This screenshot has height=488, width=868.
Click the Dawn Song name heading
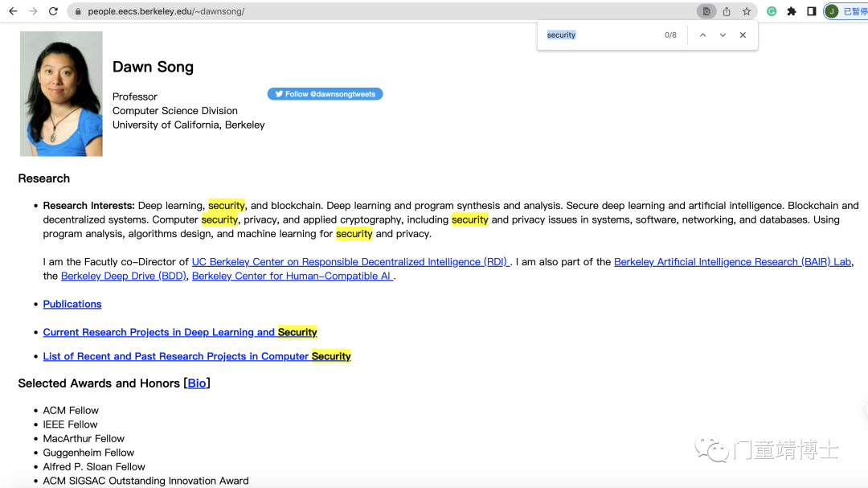[153, 67]
